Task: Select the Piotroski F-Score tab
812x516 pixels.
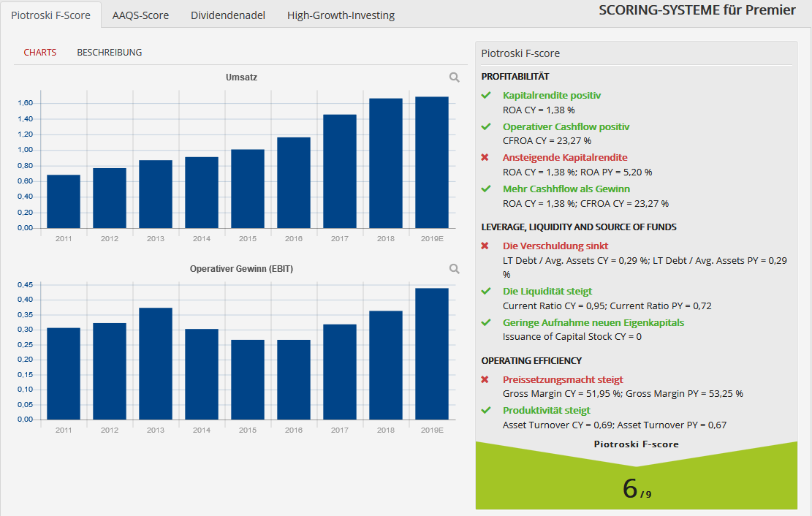Action: [x=50, y=15]
